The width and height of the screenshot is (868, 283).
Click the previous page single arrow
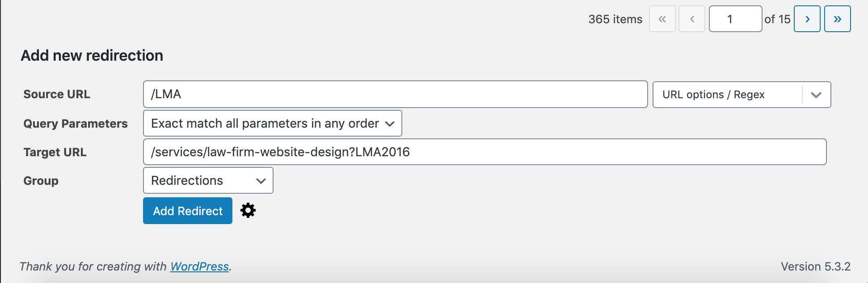click(x=692, y=19)
